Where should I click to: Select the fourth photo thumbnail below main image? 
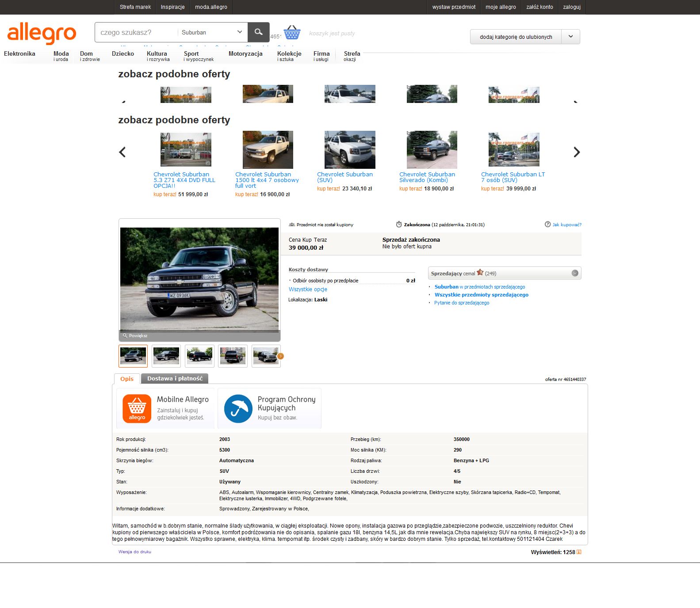233,356
